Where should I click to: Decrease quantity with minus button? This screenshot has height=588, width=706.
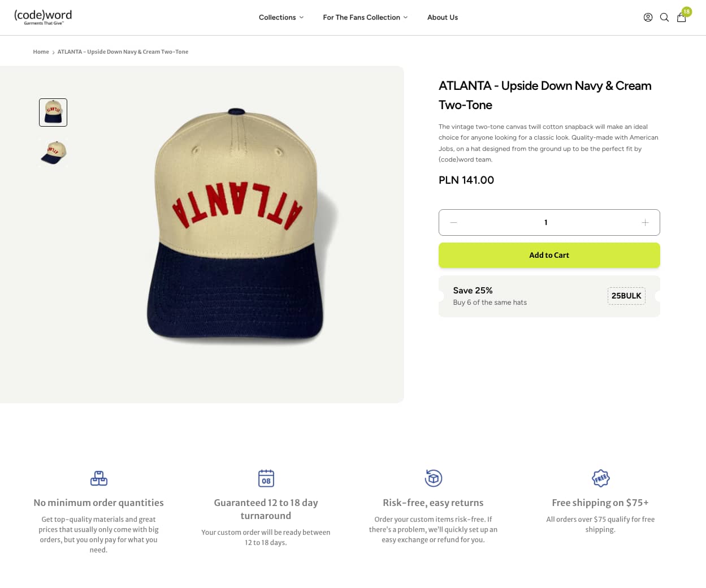pos(453,223)
